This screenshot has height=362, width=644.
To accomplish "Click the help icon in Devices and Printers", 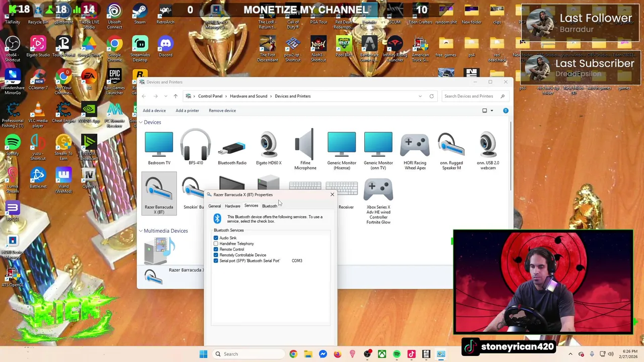I will [x=506, y=111].
